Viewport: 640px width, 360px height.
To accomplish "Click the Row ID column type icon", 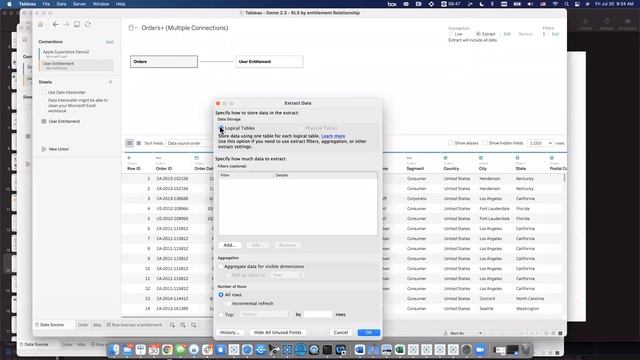I will [129, 158].
